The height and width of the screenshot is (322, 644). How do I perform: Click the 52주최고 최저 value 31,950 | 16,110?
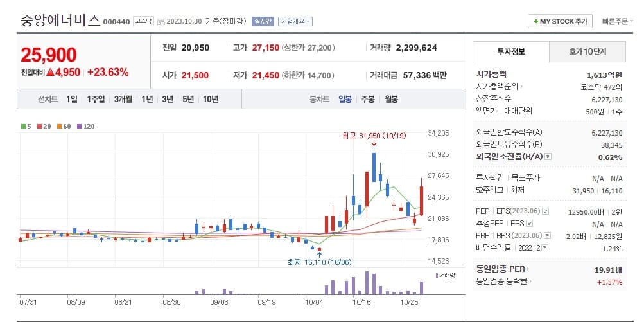[597, 191]
